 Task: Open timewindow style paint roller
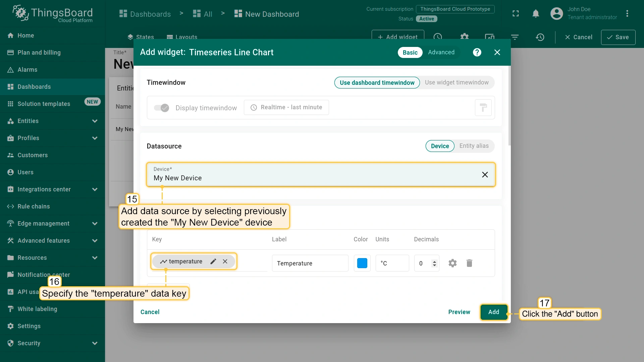point(483,108)
